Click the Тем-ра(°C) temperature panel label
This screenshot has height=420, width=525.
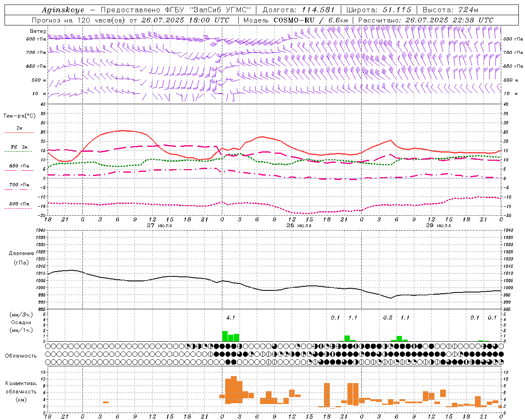click(x=19, y=116)
